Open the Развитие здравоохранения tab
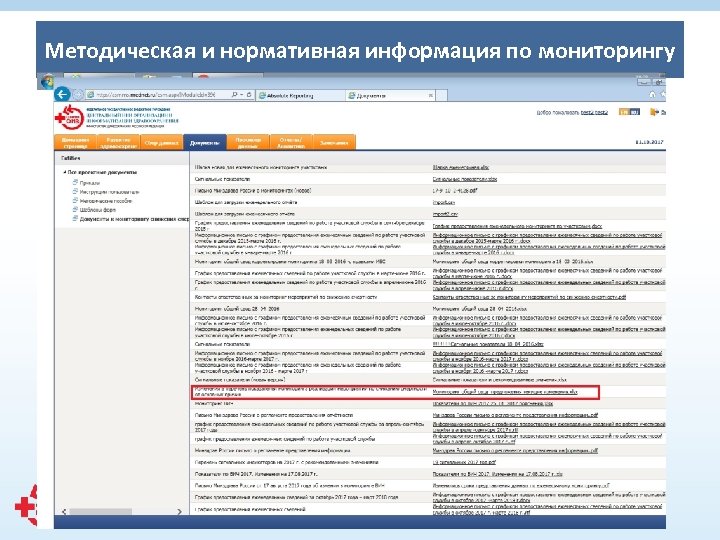Viewport: 720px width, 540px height. pyautogui.click(x=118, y=142)
